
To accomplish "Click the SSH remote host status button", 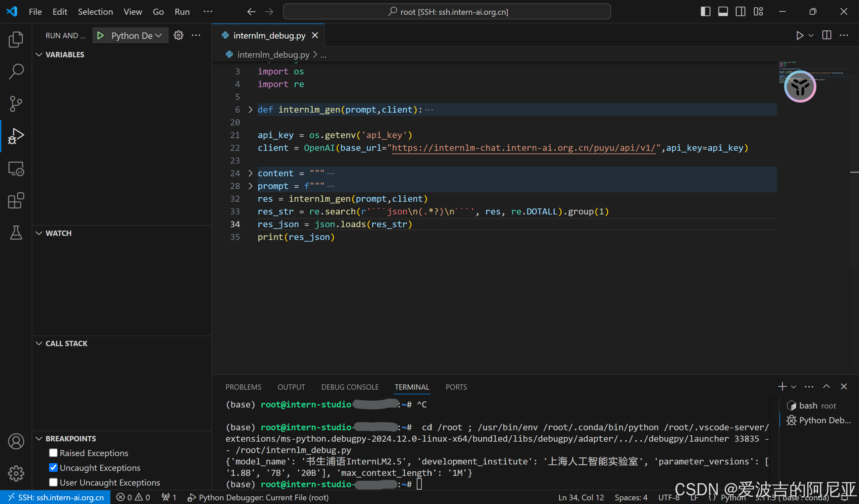I will click(56, 497).
